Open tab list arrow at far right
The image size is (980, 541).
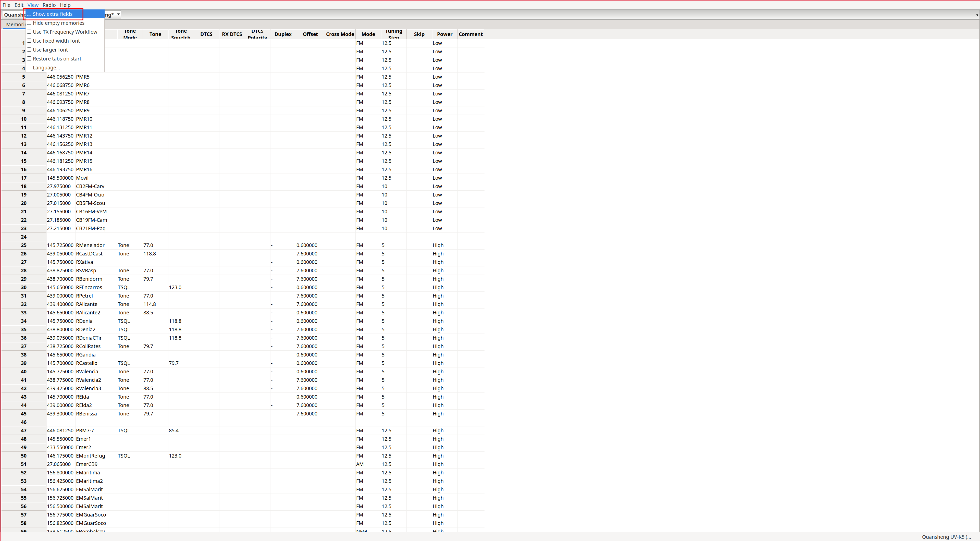(x=977, y=15)
